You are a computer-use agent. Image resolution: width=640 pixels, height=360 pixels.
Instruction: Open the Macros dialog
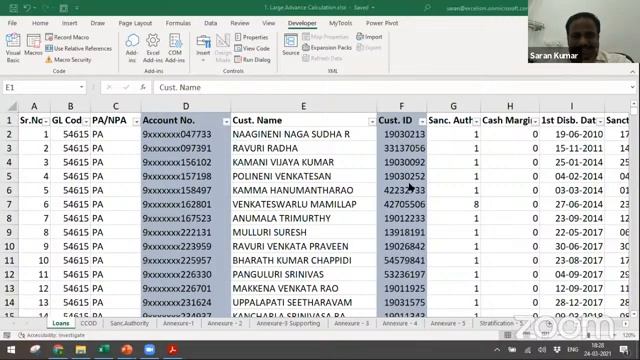pyautogui.click(x=33, y=45)
